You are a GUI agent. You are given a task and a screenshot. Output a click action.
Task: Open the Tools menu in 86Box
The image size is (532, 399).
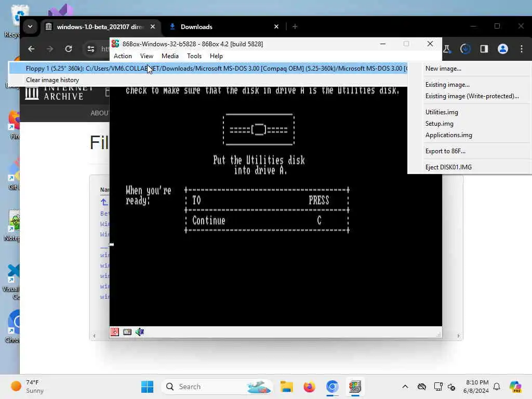(194, 56)
